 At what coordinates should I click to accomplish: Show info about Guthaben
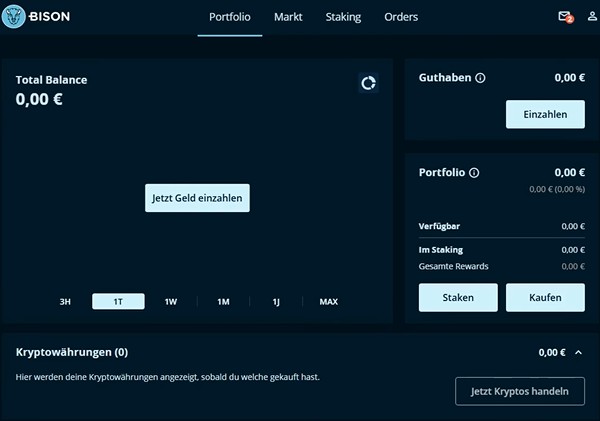tap(480, 78)
